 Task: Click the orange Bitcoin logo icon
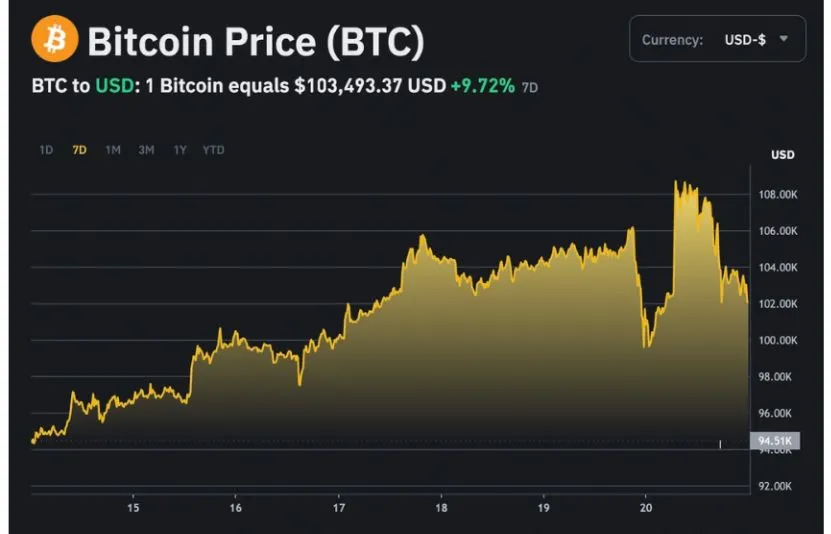(x=54, y=40)
